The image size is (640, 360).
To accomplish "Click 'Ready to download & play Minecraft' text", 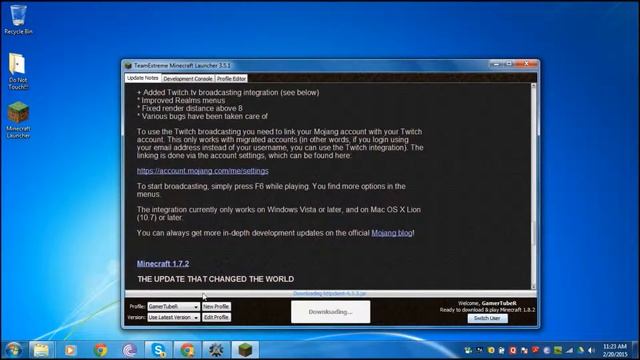I will tap(487, 310).
